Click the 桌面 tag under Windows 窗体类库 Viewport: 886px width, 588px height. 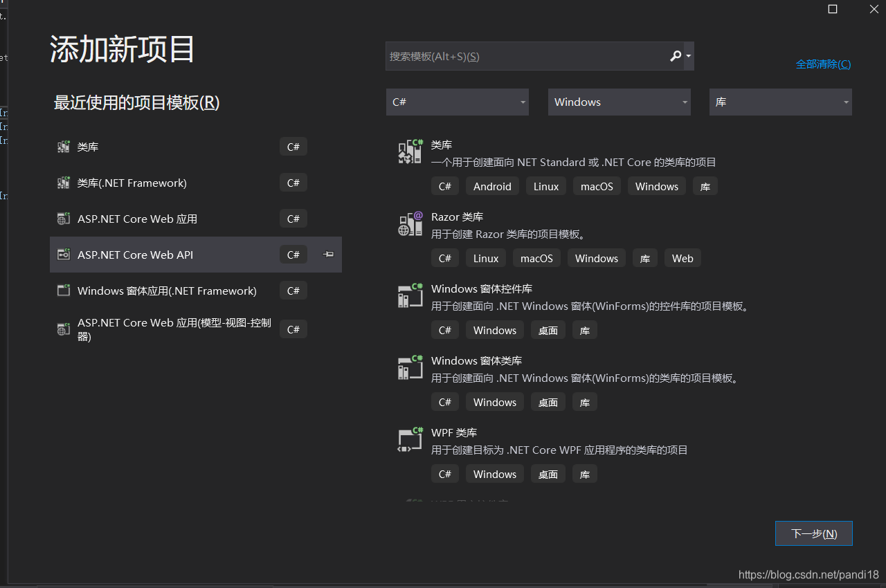coord(548,402)
